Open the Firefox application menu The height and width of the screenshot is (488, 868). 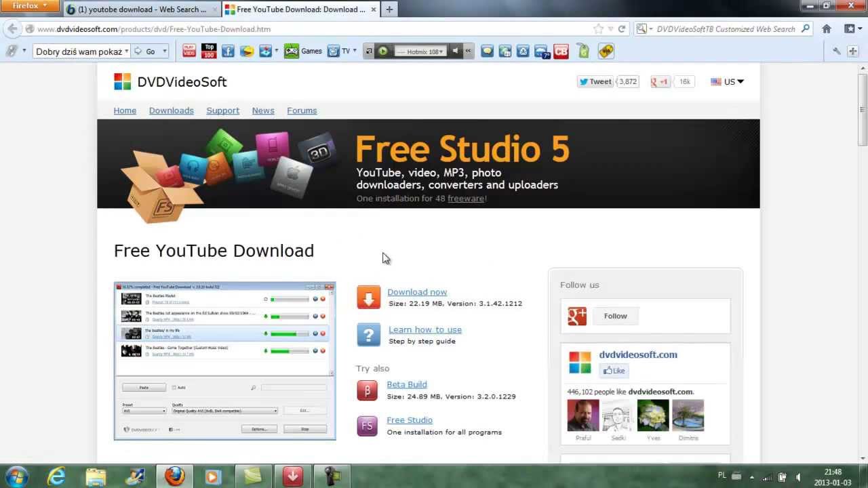coord(31,6)
